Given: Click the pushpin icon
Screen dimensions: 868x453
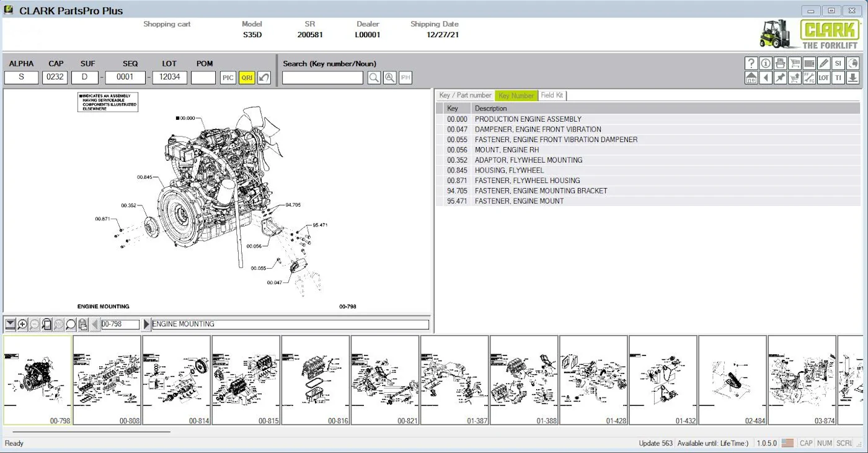Looking at the screenshot, I should (x=780, y=78).
